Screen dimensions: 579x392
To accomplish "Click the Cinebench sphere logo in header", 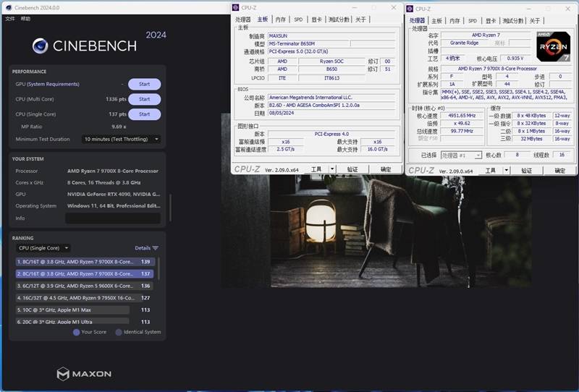I will tap(40, 46).
